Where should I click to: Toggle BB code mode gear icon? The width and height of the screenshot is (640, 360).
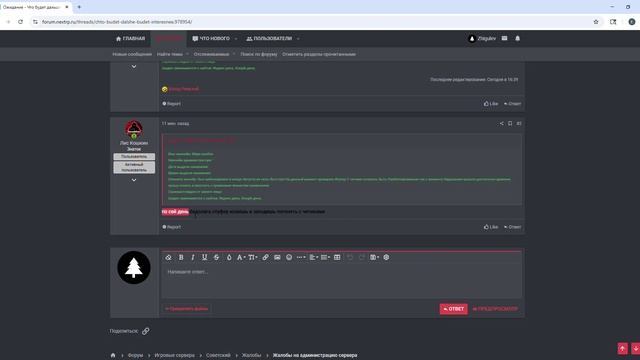386,258
